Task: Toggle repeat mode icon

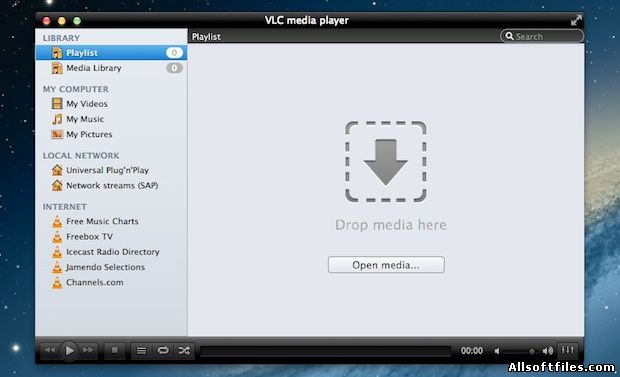Action: pos(163,350)
